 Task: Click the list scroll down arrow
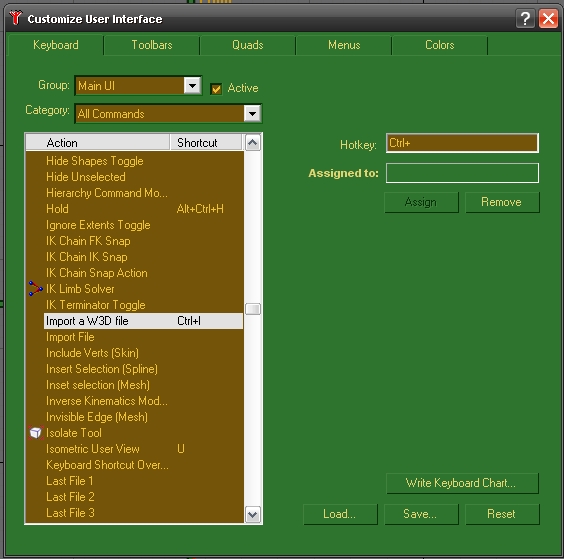[x=253, y=514]
